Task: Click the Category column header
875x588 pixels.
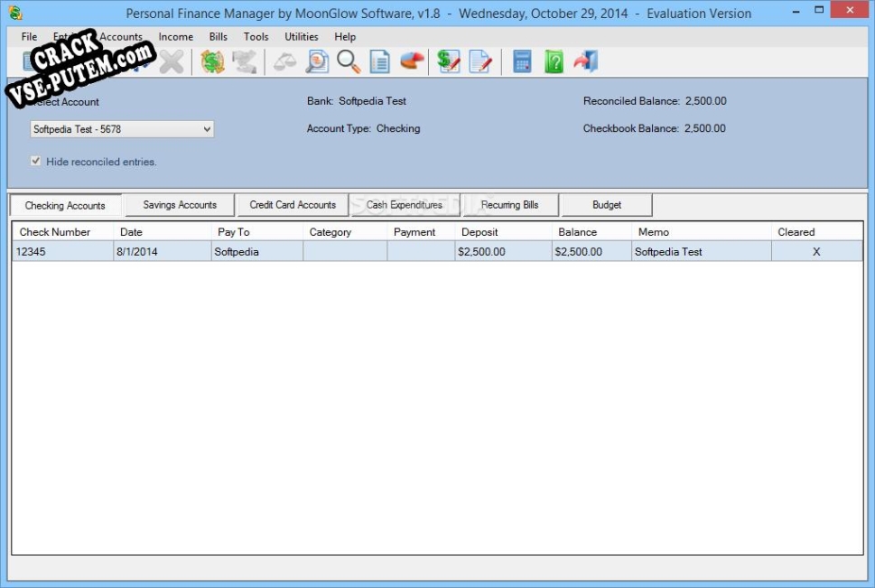Action: coord(345,232)
